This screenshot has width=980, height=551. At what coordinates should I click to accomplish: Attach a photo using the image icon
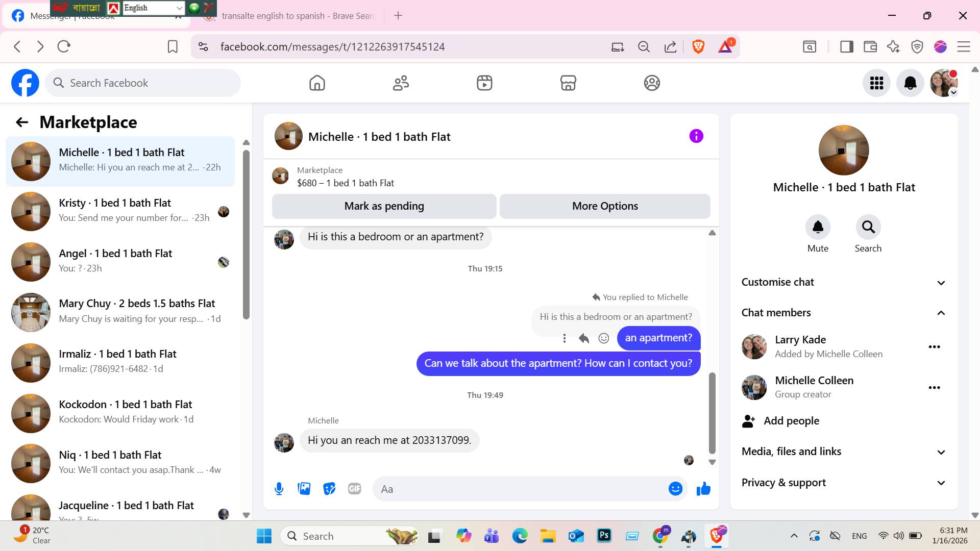pos(304,489)
